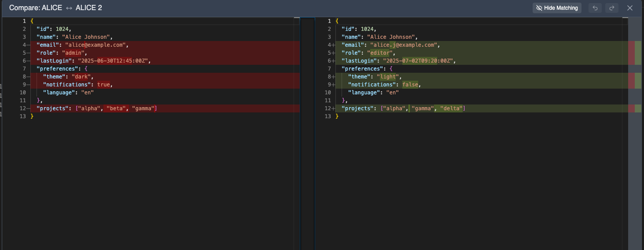Click the "admin" role value
The width and height of the screenshot is (644, 250).
click(73, 53)
